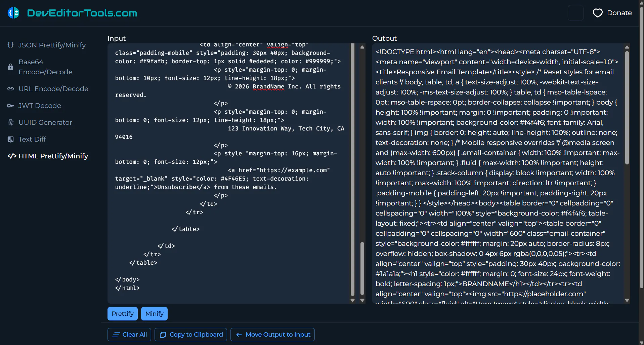Viewport: 644px width, 345px height.
Task: Toggle the dark theme button beside Donate
Action: 575,13
